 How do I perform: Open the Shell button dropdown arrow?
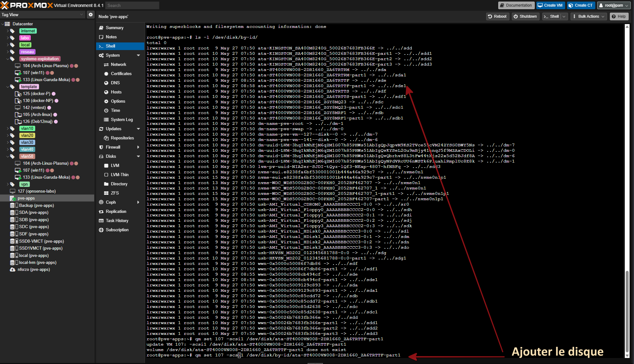564,16
